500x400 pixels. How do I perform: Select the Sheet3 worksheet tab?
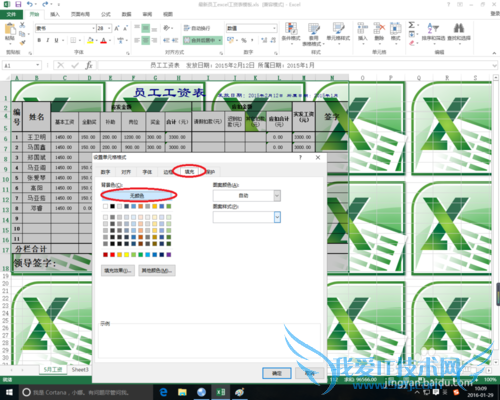(x=80, y=370)
